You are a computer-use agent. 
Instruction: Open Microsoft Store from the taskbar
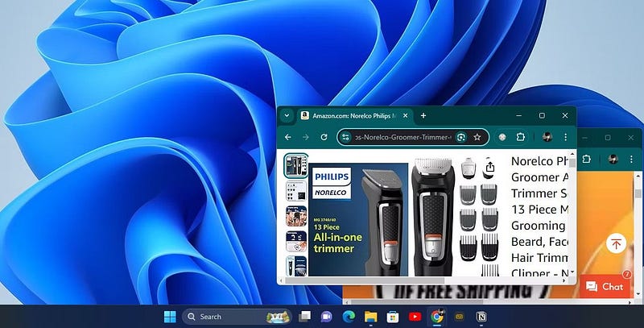393,317
